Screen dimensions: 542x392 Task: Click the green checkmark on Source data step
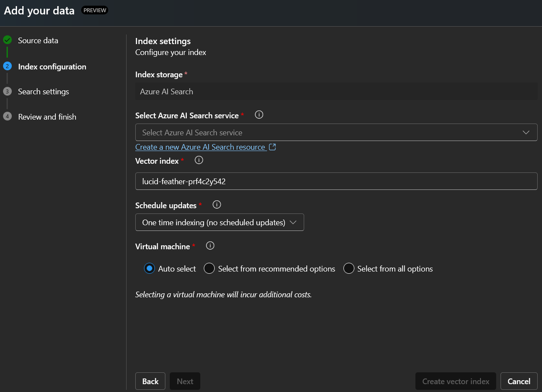tap(7, 40)
